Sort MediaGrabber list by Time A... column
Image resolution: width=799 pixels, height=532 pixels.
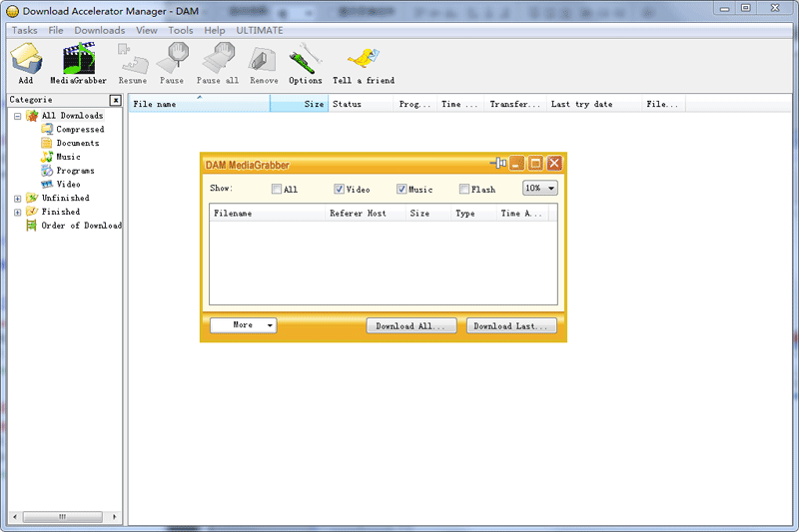point(522,214)
